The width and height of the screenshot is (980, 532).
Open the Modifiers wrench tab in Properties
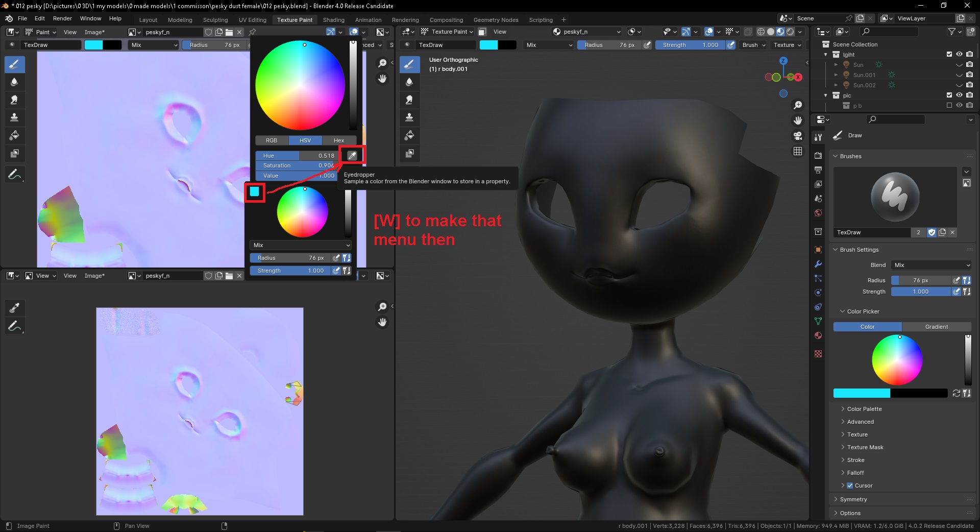[818, 264]
